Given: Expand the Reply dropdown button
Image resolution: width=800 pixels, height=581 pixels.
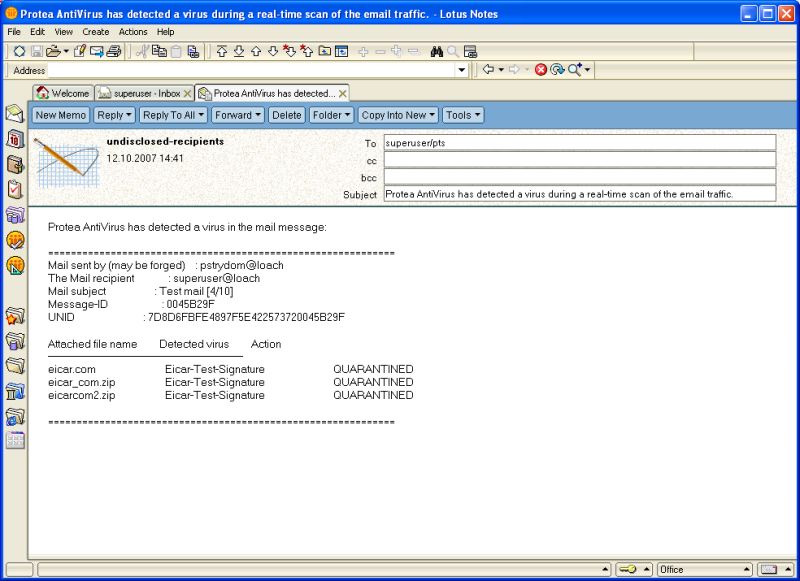Looking at the screenshot, I should pyautogui.click(x=114, y=115).
